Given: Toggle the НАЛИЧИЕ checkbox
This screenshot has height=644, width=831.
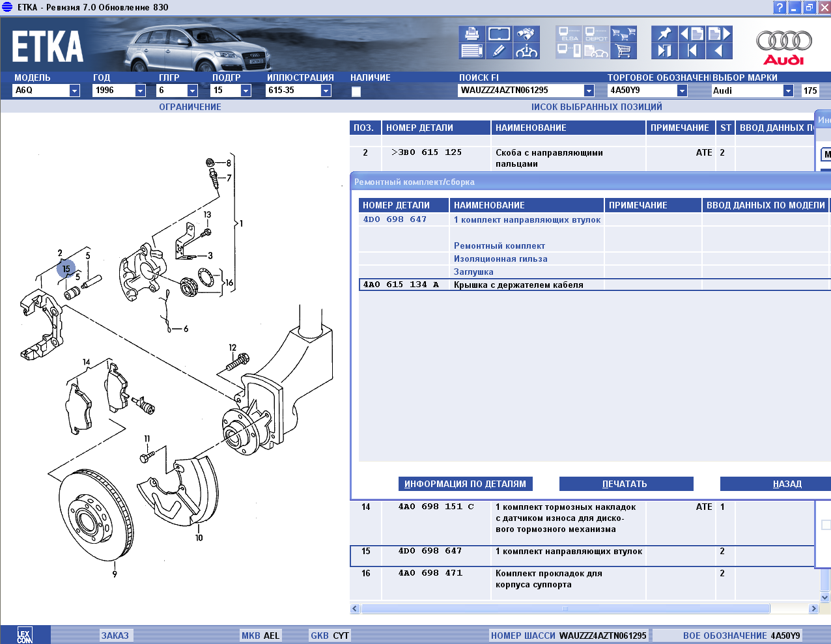Looking at the screenshot, I should click(x=356, y=92).
